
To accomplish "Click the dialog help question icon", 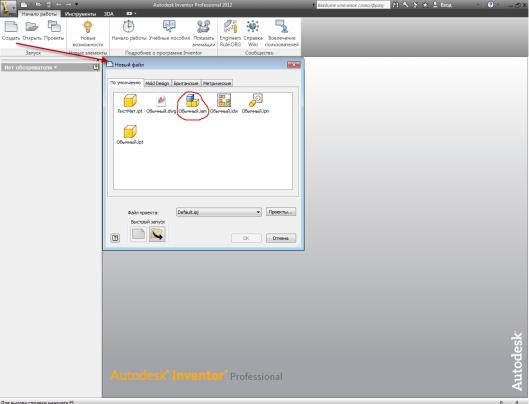I will [x=115, y=238].
